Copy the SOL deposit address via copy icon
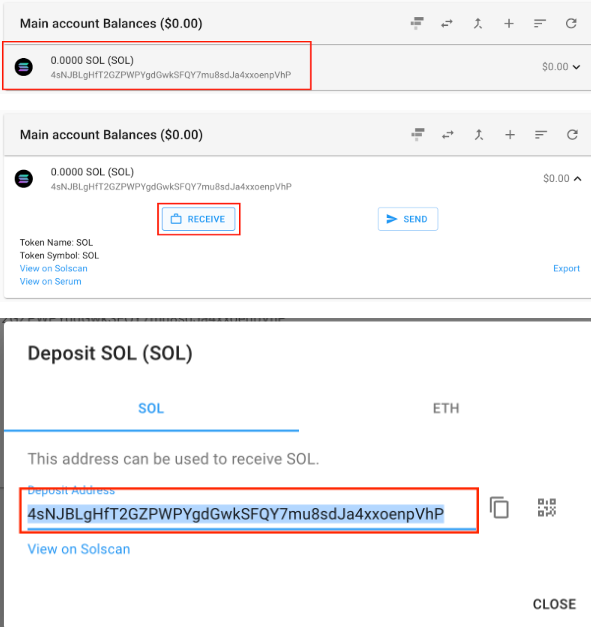 pos(499,507)
